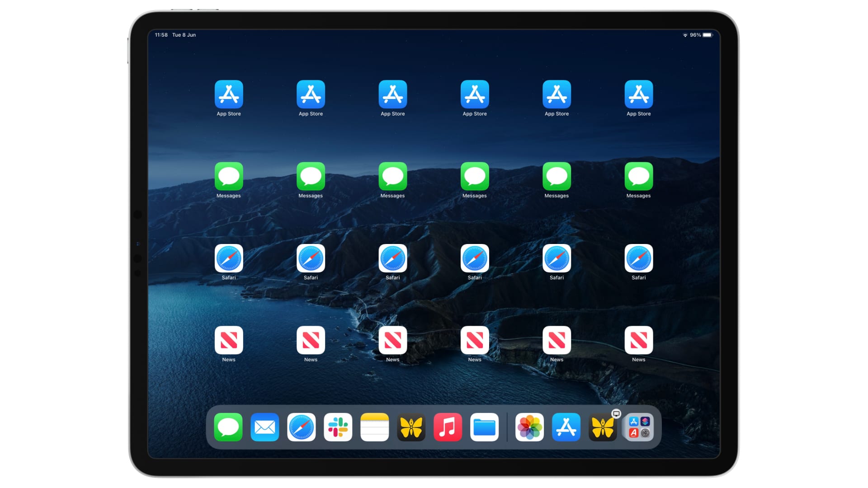Image resolution: width=868 pixels, height=488 pixels.
Task: Open the rightmost Safari home screen icon
Action: [x=638, y=258]
